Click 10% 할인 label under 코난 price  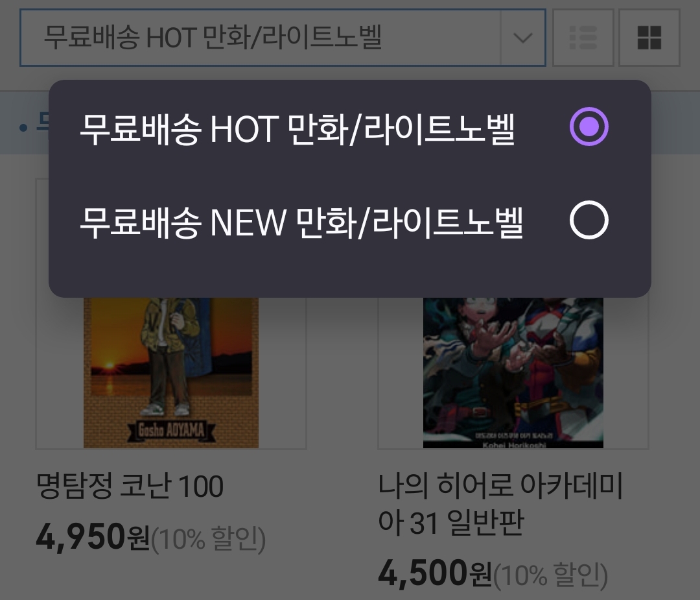click(x=209, y=538)
